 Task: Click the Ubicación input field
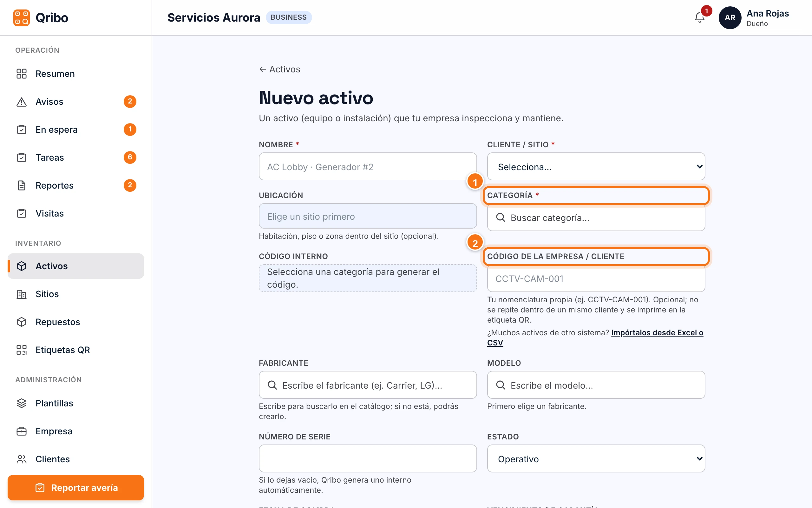[x=368, y=216]
